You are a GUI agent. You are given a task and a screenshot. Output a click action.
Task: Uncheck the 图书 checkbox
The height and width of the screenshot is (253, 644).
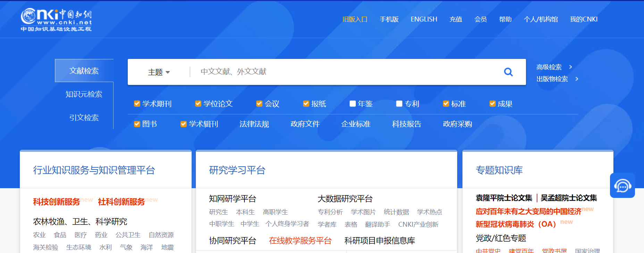[137, 124]
